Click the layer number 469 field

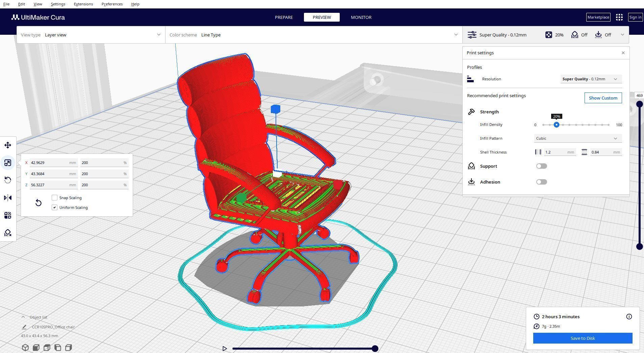(x=639, y=96)
